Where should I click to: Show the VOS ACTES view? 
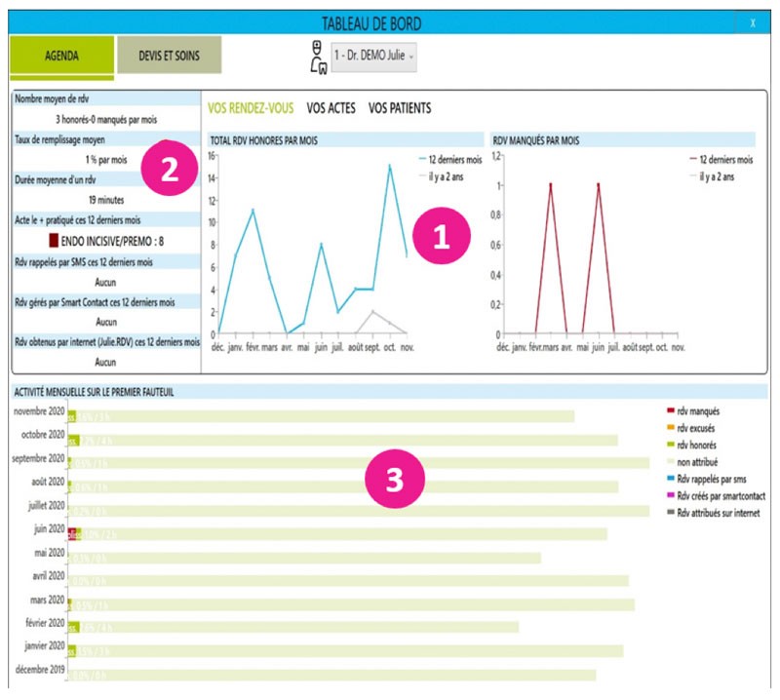(331, 108)
